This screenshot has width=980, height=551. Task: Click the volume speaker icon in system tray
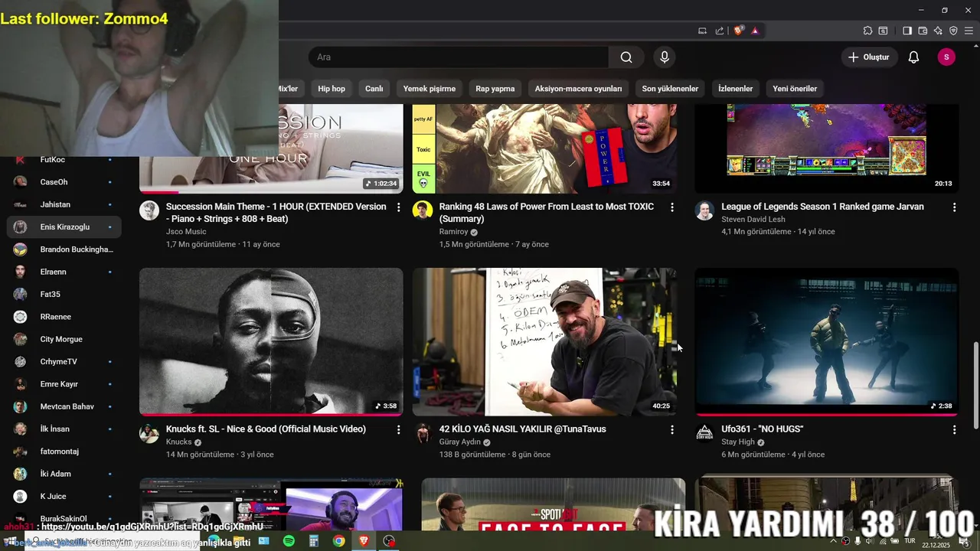coord(869,542)
